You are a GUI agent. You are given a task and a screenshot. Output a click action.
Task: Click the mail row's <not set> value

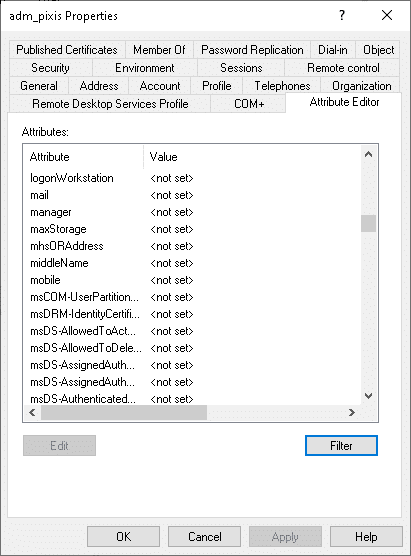click(x=172, y=195)
